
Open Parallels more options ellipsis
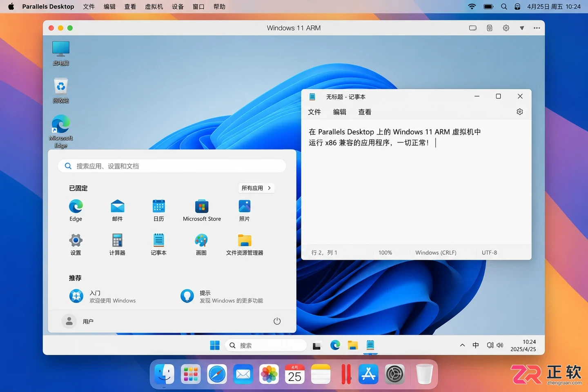(x=537, y=28)
